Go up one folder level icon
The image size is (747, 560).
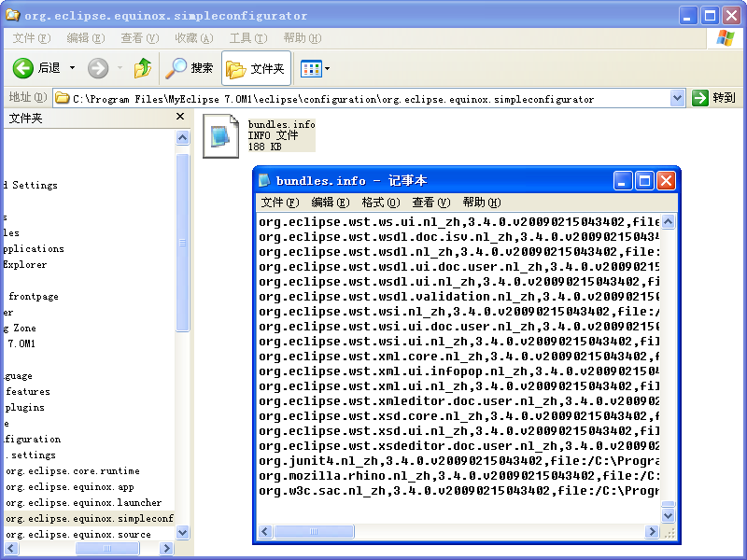tap(143, 68)
